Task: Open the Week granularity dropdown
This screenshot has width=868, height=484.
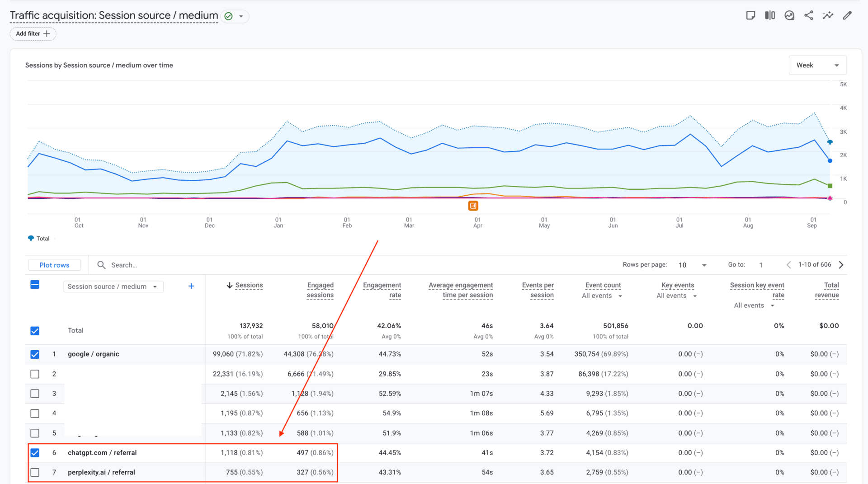Action: point(817,65)
